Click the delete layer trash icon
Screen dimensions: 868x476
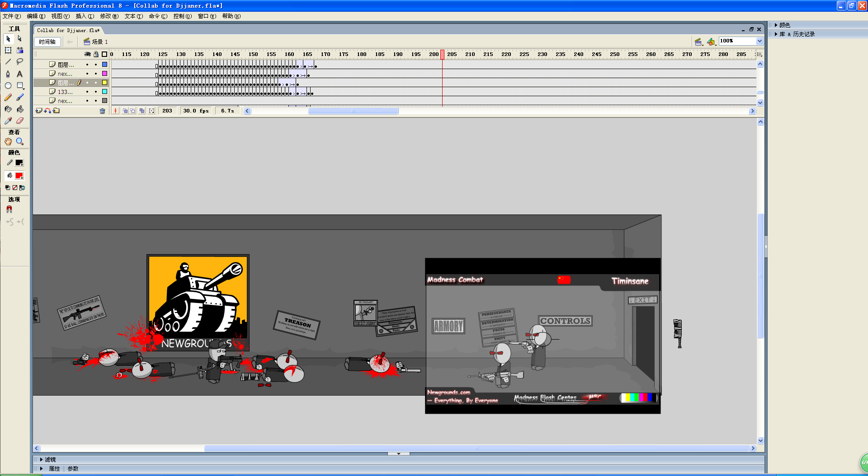coord(103,111)
